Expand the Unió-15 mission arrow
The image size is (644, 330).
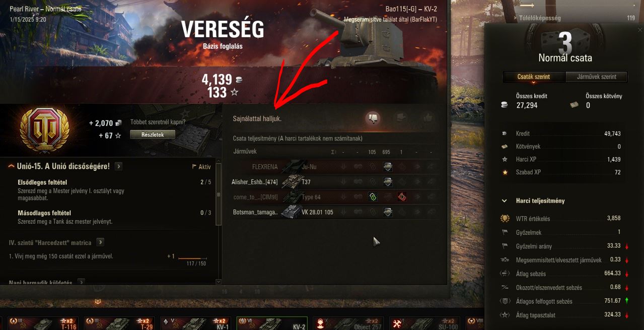point(118,166)
